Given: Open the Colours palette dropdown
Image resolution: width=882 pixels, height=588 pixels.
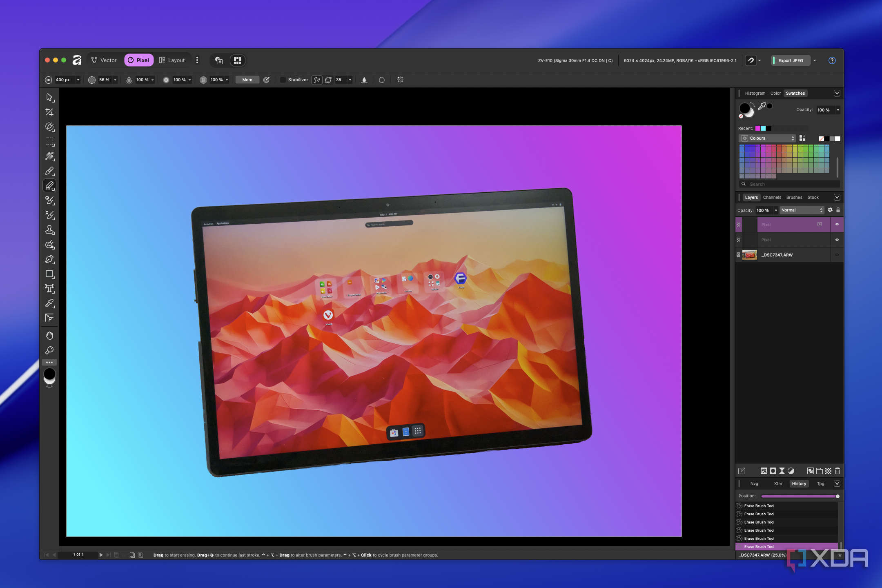Looking at the screenshot, I should (x=768, y=138).
